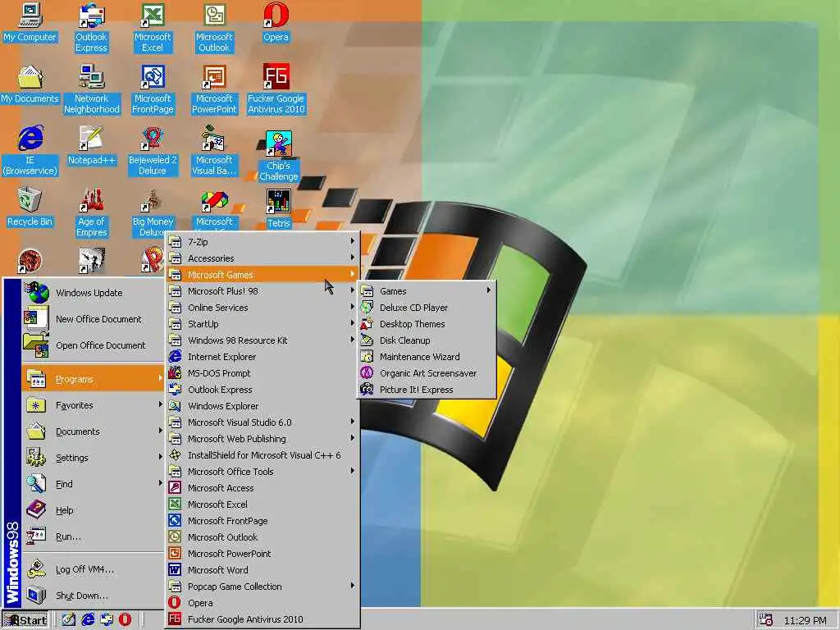
Task: Expand the Online Services program group
Action: coord(262,308)
